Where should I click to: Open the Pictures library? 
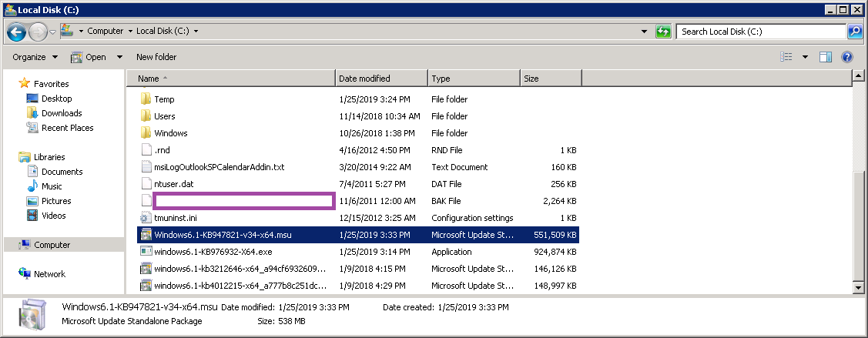(56, 201)
